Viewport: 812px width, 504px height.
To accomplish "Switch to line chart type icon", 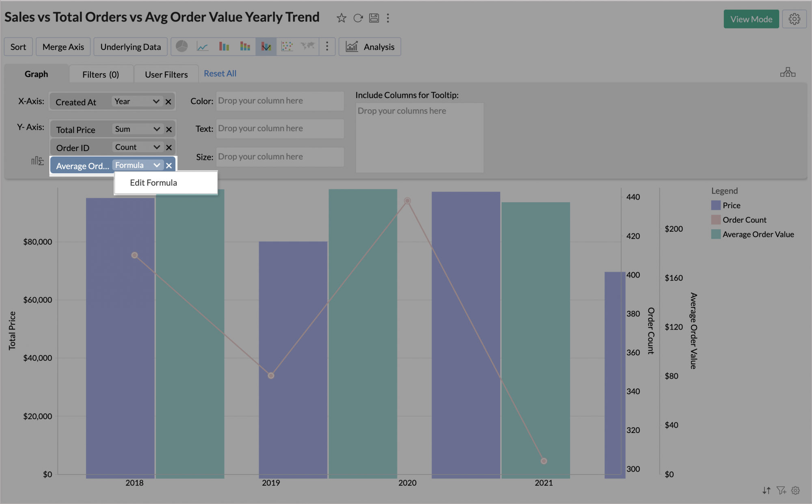I will (203, 47).
